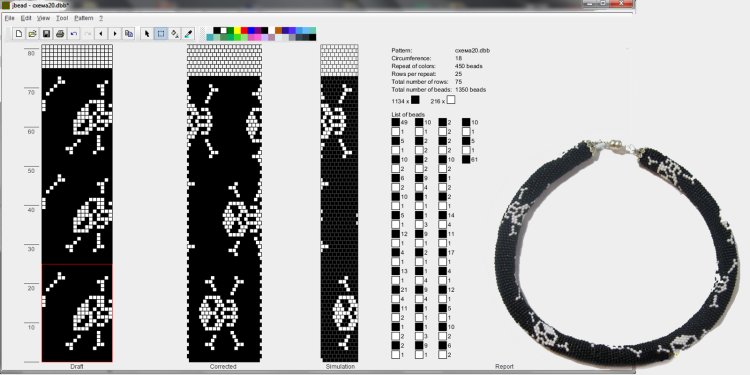Select the red color in palette
Viewport: 750px width, 375px height.
pos(244,30)
